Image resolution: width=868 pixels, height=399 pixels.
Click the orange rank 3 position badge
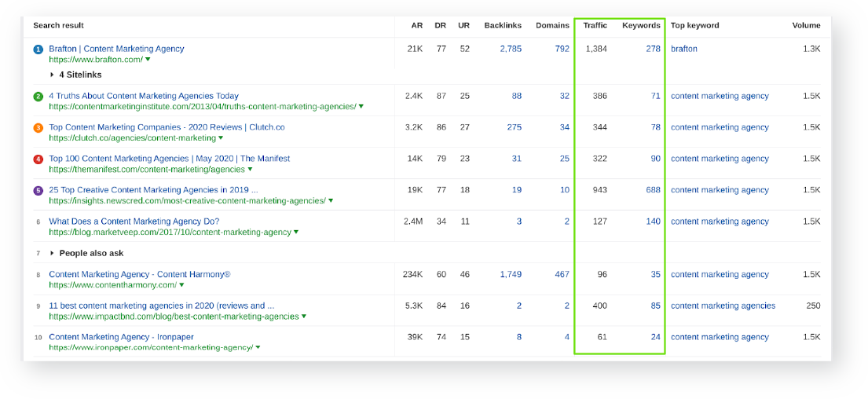coord(38,128)
